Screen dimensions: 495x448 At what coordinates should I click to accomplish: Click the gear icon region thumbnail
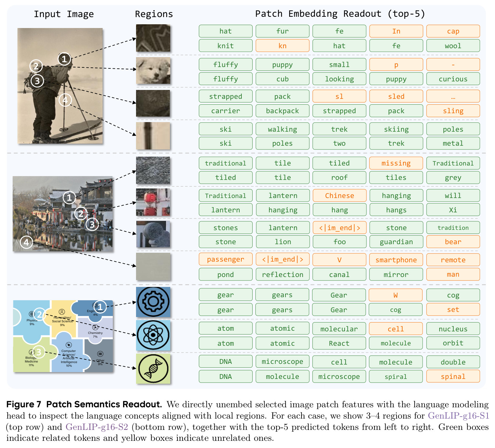point(153,302)
